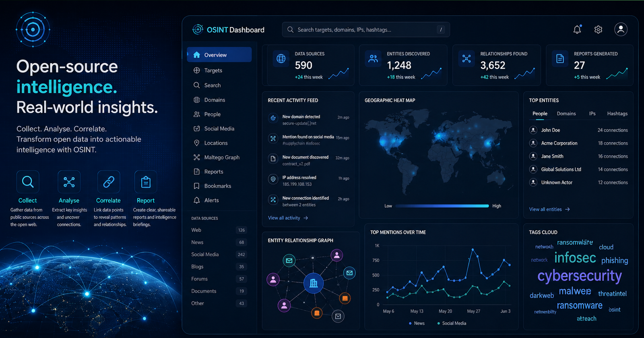Screen dimensions: 644x338
Task: Click the heat map Low-High gradient bar
Action: tap(442, 206)
